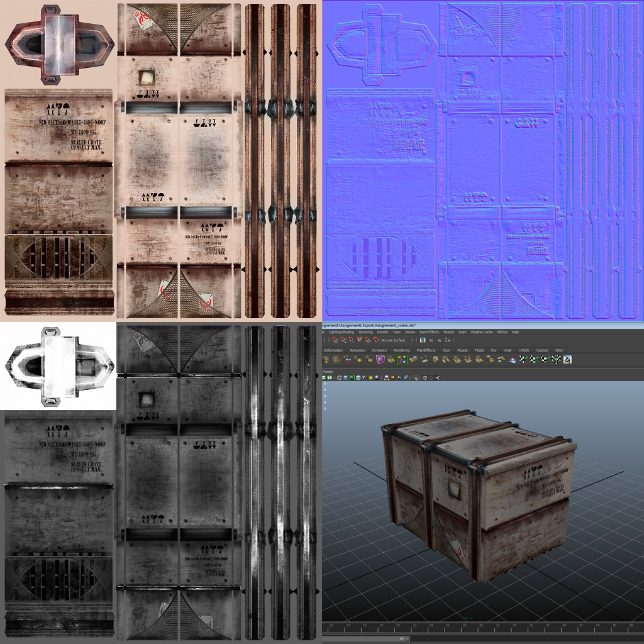Toggle isolate select for the current panel
644x644 pixels.
click(416, 379)
